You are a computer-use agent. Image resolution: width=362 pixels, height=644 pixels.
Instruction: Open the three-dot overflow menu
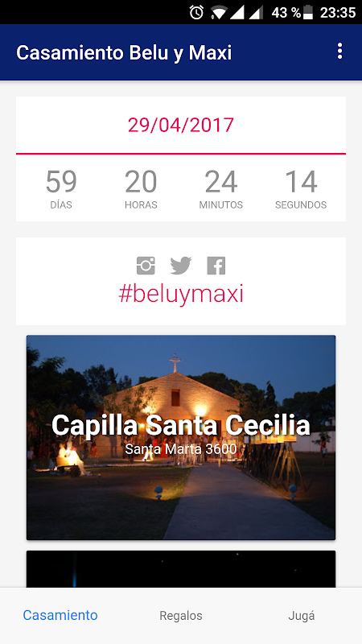(x=339, y=52)
